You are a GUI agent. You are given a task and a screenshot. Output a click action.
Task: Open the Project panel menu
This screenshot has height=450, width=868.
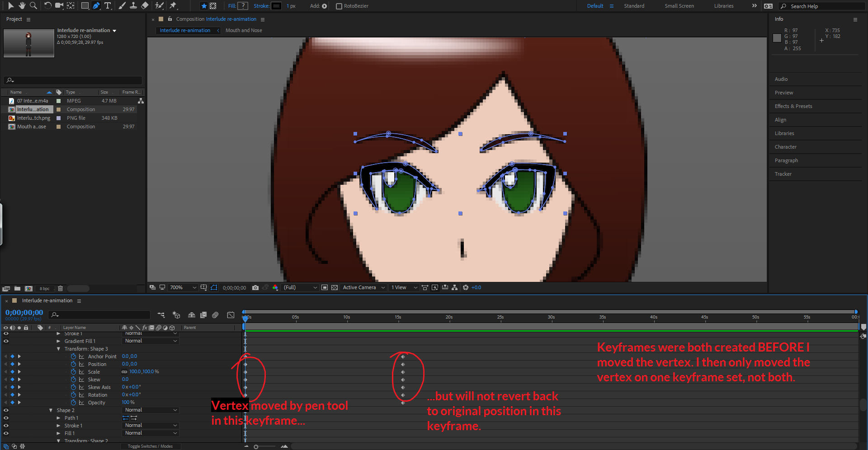(x=28, y=19)
